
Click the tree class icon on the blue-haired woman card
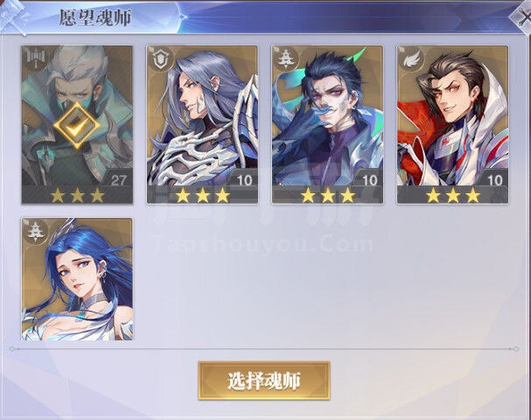[x=35, y=231]
